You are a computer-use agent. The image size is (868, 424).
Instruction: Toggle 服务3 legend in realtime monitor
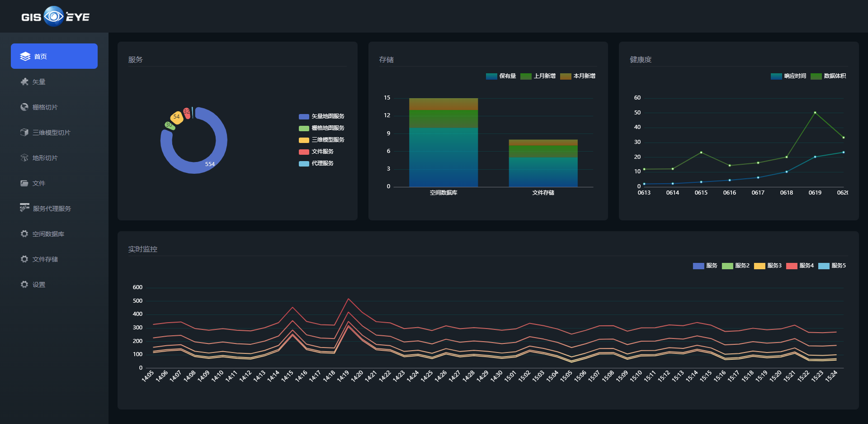click(x=768, y=266)
